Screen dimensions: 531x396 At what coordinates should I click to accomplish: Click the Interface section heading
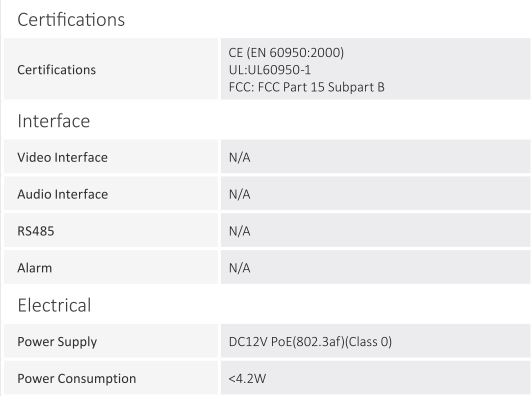pyautogui.click(x=54, y=121)
